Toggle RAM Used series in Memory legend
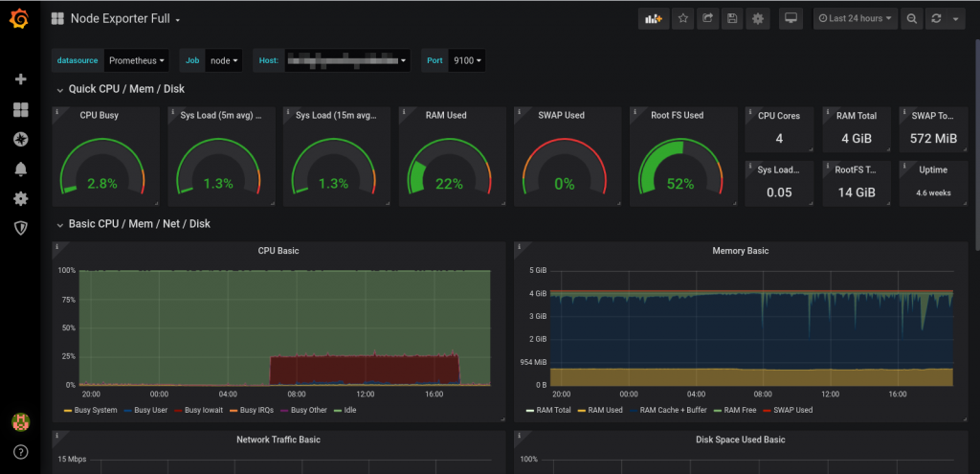The image size is (980, 474). [x=604, y=410]
